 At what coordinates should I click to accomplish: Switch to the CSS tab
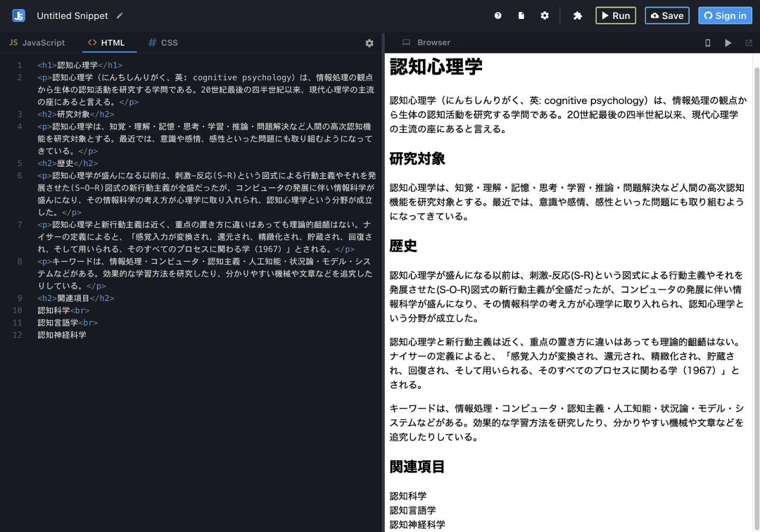point(163,42)
